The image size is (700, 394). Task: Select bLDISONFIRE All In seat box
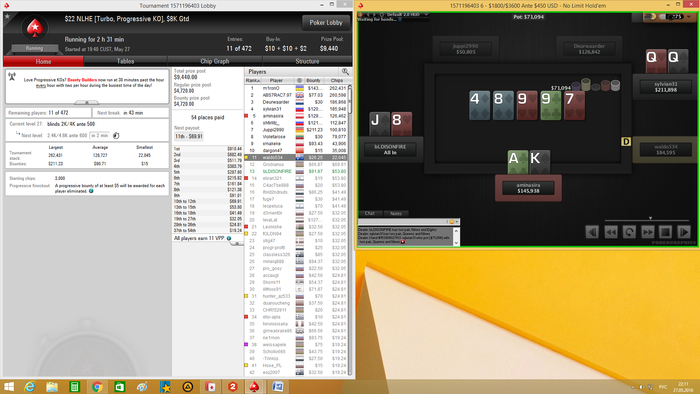click(390, 149)
